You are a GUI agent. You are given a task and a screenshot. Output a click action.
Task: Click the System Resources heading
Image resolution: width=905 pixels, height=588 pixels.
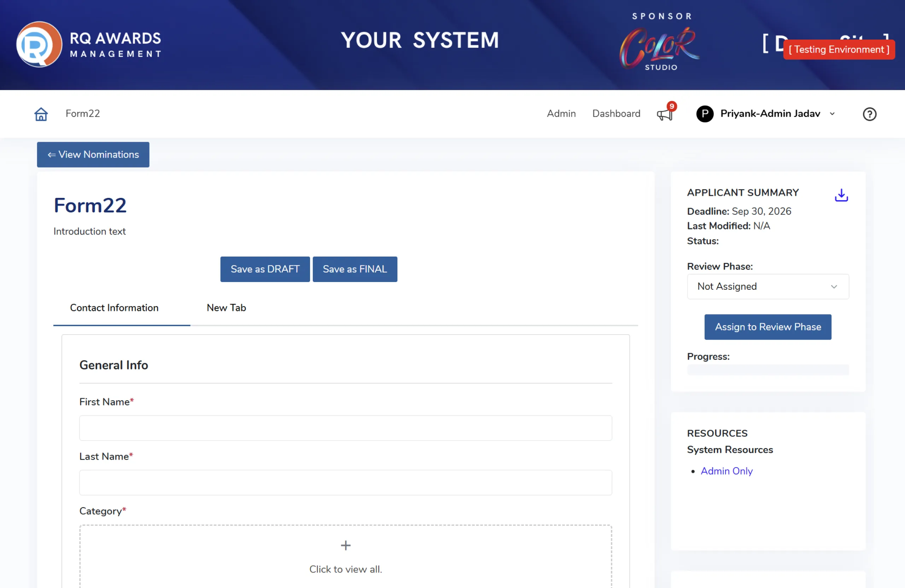pyautogui.click(x=730, y=449)
